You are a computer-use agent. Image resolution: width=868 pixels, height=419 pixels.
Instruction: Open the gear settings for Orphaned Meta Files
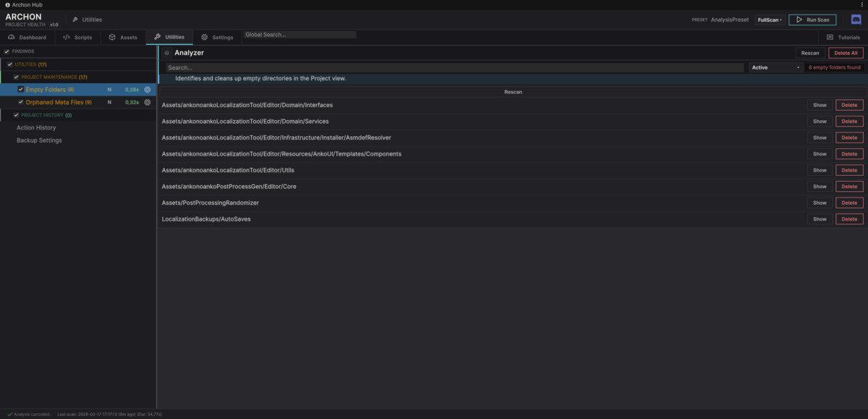tap(148, 103)
